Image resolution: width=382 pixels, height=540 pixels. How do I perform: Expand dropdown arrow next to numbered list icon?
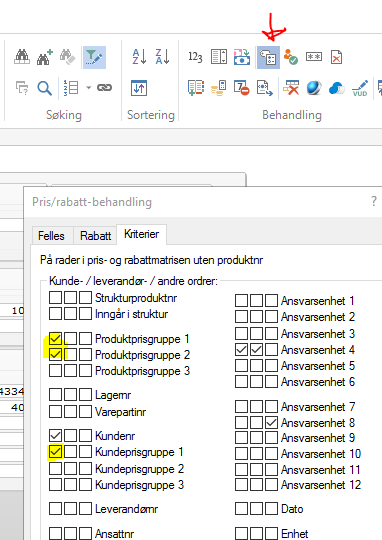(89, 88)
